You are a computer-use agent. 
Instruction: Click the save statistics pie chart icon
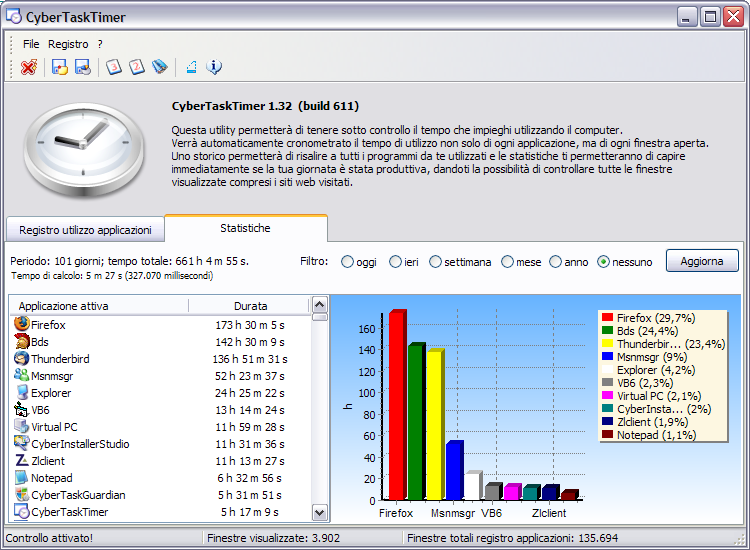click(x=83, y=67)
